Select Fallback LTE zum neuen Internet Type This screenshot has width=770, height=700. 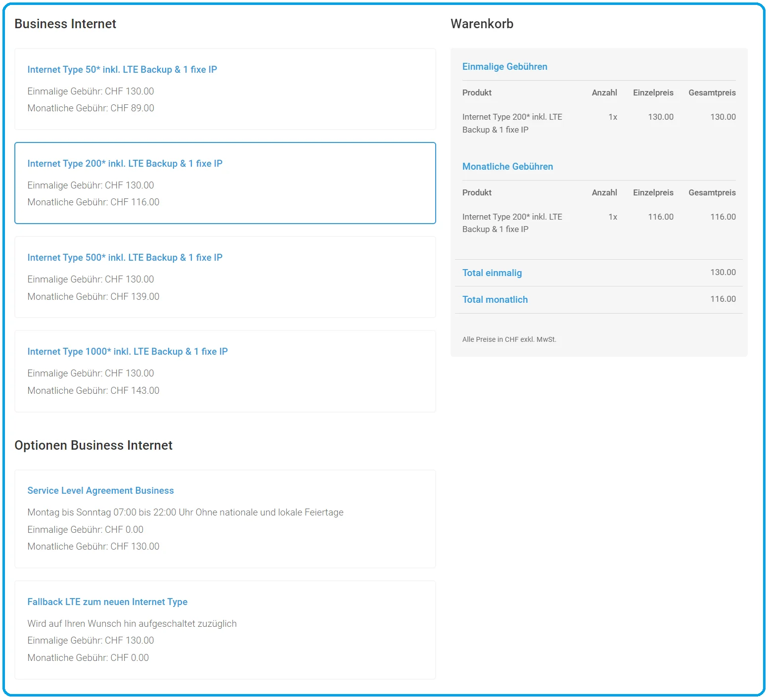pos(107,602)
